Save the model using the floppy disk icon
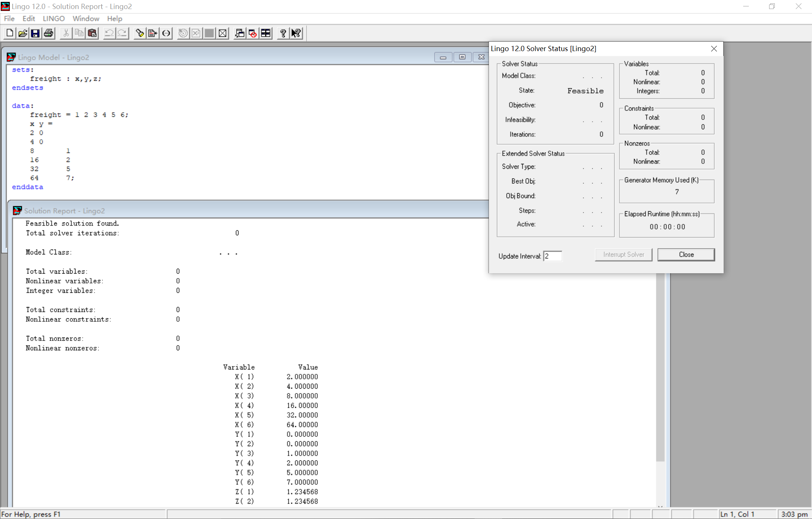The width and height of the screenshot is (812, 519). click(35, 33)
